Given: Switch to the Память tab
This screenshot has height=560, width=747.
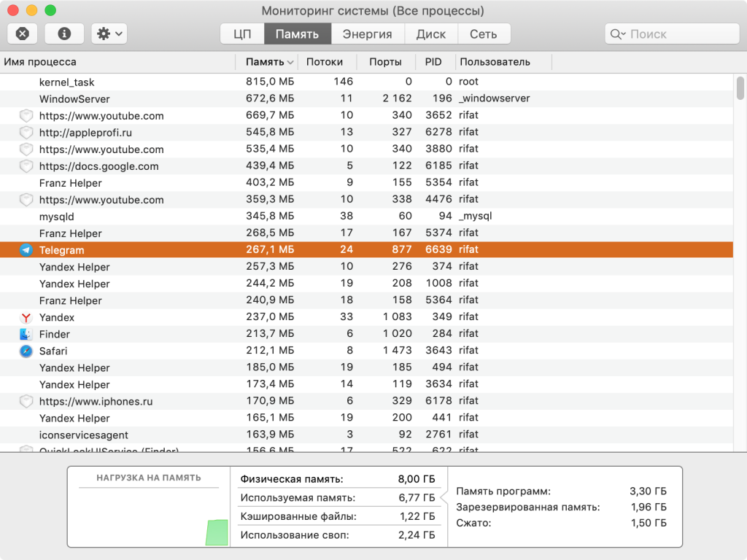Looking at the screenshot, I should (x=298, y=34).
